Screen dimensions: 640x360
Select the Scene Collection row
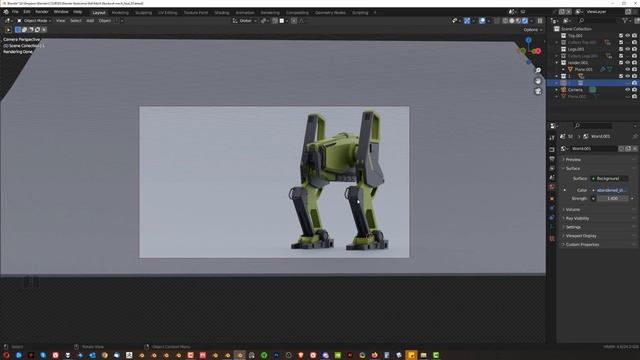[576, 29]
